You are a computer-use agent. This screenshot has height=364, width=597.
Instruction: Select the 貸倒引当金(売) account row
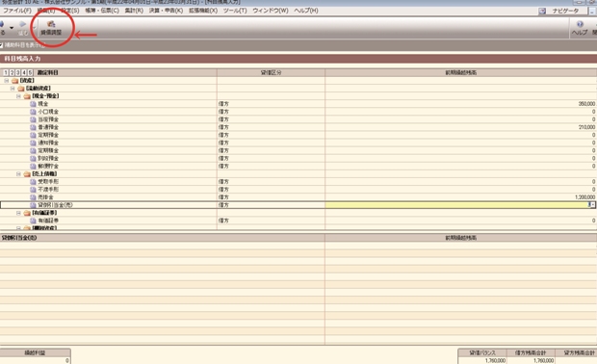click(x=298, y=205)
